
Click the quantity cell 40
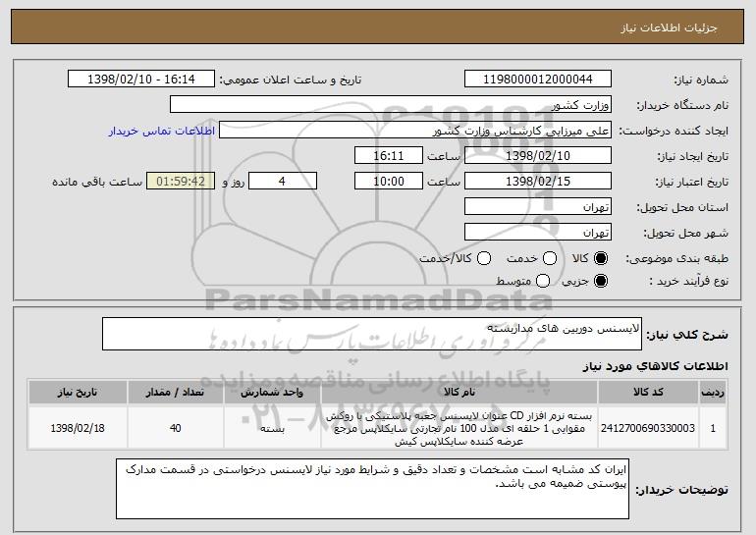[175, 428]
